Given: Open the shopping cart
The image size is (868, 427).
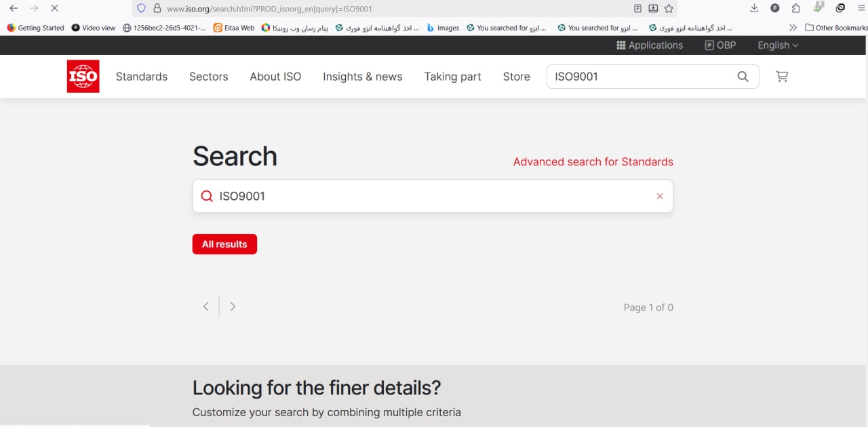Looking at the screenshot, I should coord(782,77).
